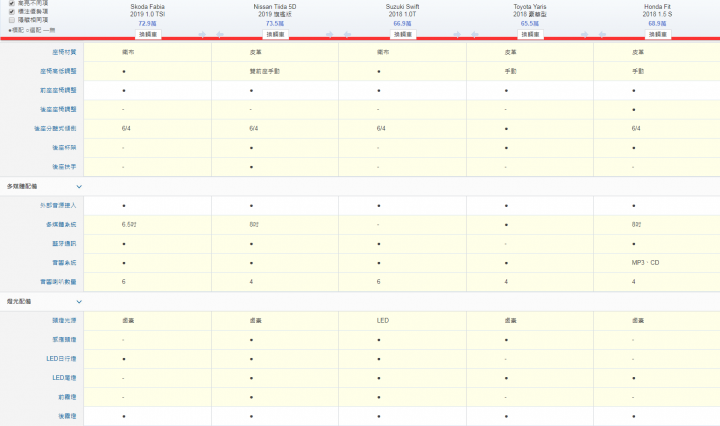Open the Honda Fit 68.9萬 price link
The width and height of the screenshot is (720, 426).
point(658,23)
